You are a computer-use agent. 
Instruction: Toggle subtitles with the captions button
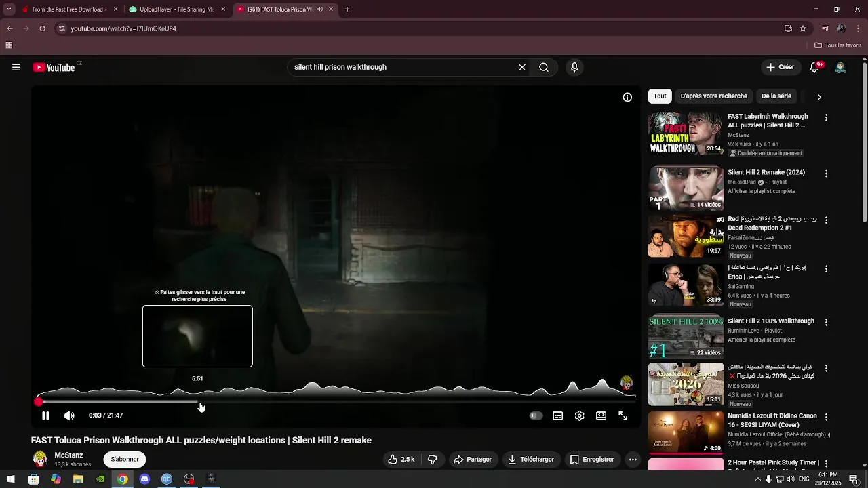pyautogui.click(x=557, y=415)
